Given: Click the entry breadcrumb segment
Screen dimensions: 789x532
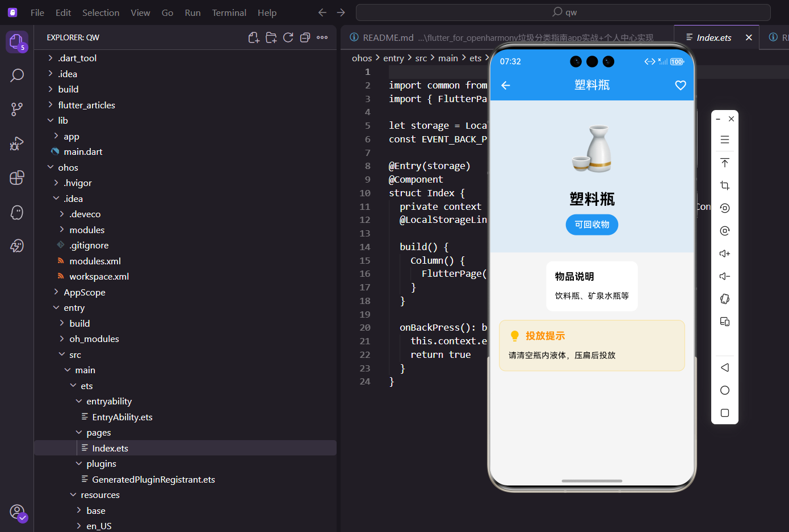Looking at the screenshot, I should [393, 58].
